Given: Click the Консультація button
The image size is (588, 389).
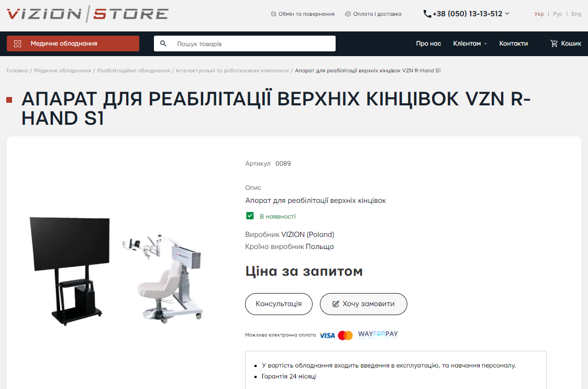Looking at the screenshot, I should point(279,304).
